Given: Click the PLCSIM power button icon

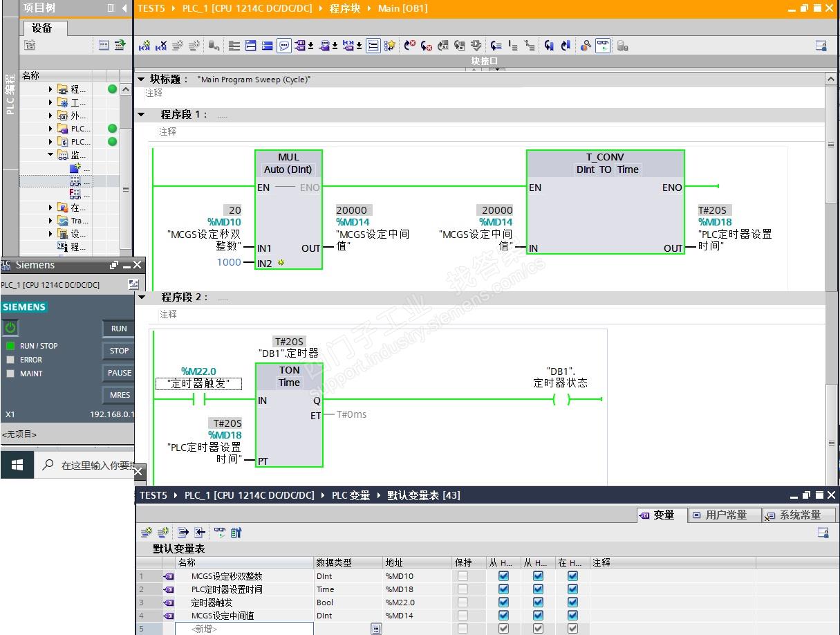Looking at the screenshot, I should 10,328.
